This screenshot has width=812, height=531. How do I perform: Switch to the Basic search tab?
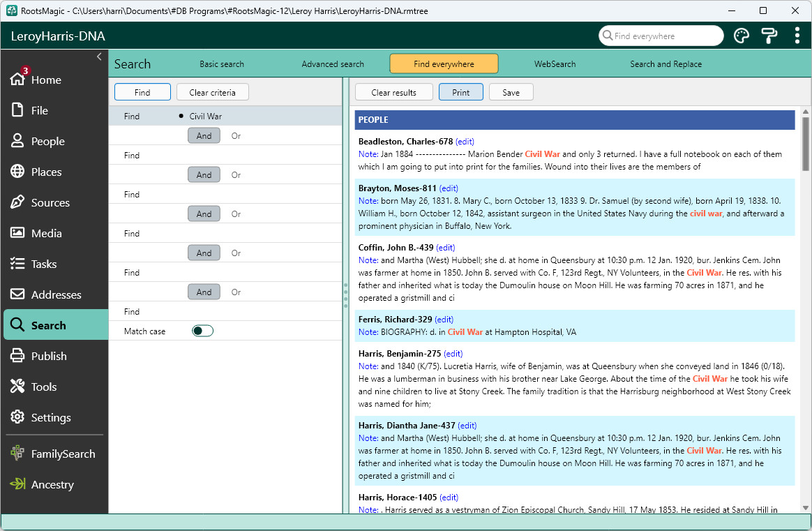click(x=222, y=64)
